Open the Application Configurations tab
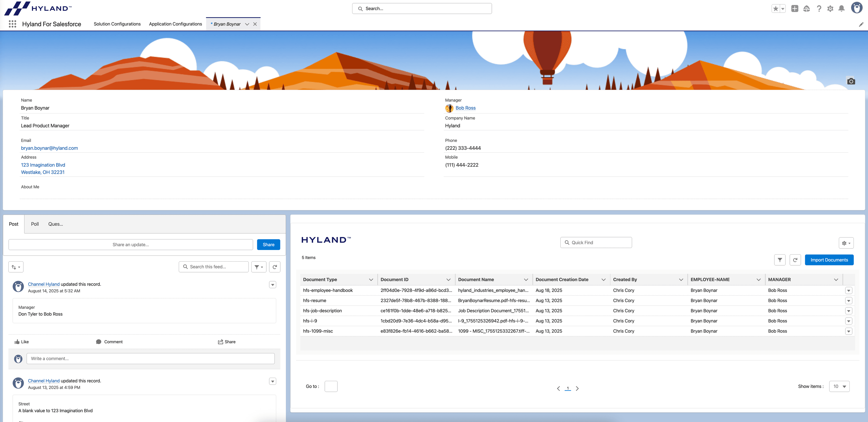 point(176,24)
